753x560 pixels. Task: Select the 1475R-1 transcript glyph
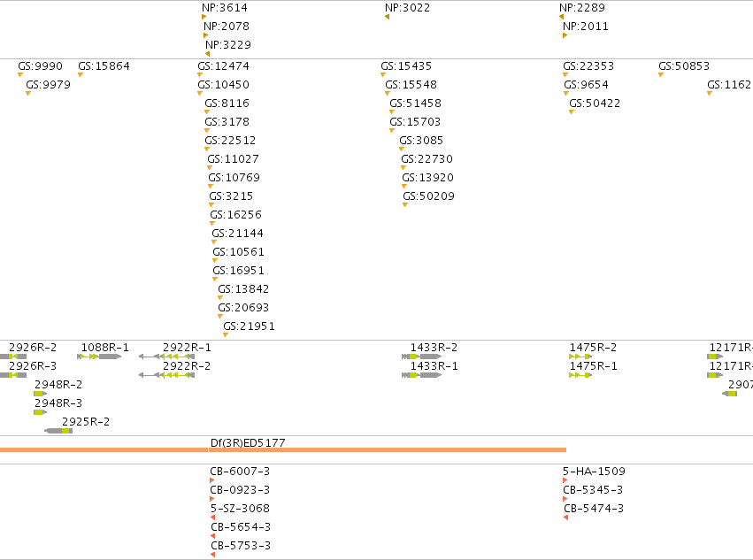(580, 375)
